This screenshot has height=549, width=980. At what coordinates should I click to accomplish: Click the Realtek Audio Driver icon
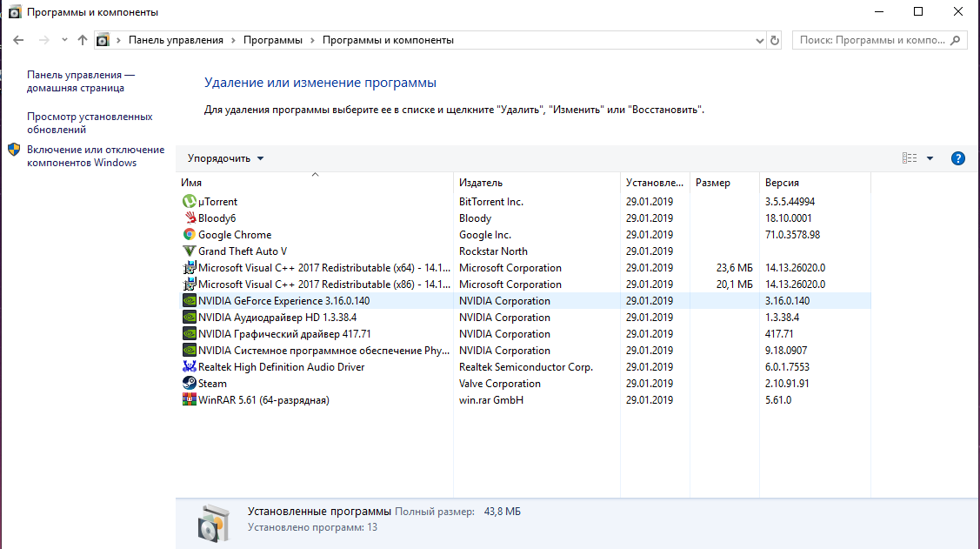coord(189,367)
